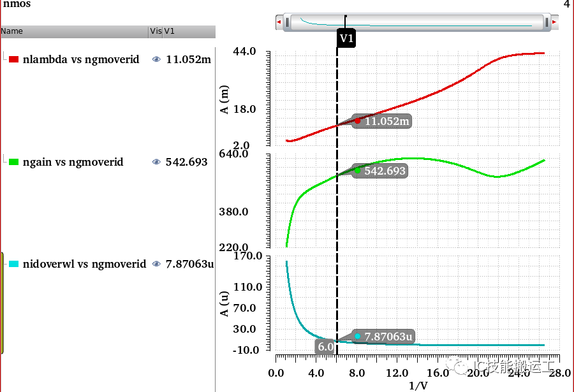Select the V1 vertical marker label

346,39
